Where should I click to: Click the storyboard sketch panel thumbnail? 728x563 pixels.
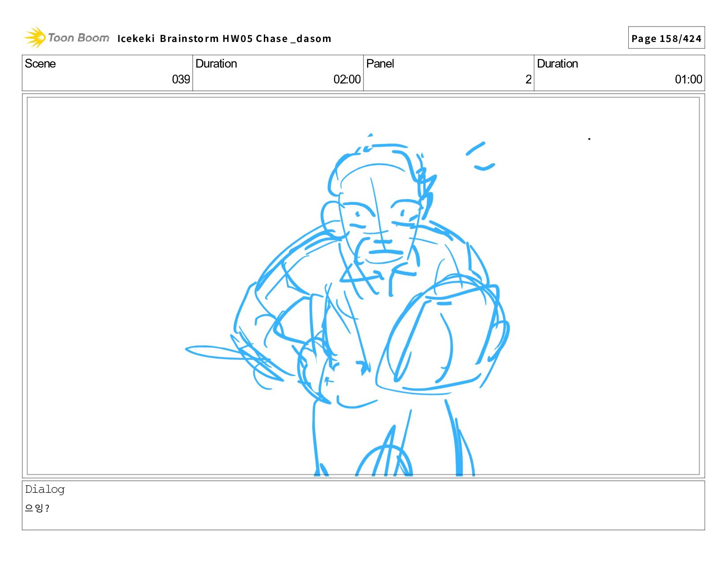click(x=363, y=286)
